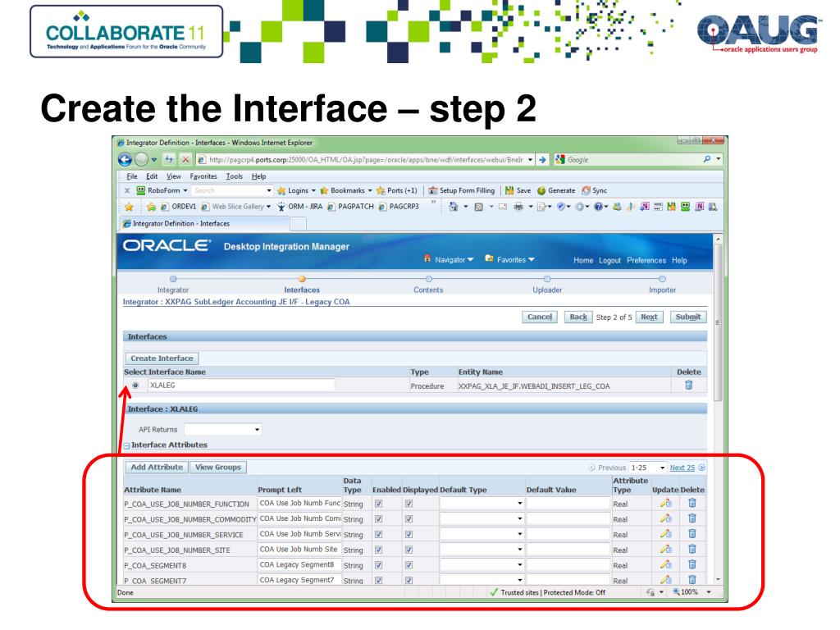Viewport: 840px width, 630px height.
Task: Open the Edit menu
Action: pyautogui.click(x=152, y=176)
